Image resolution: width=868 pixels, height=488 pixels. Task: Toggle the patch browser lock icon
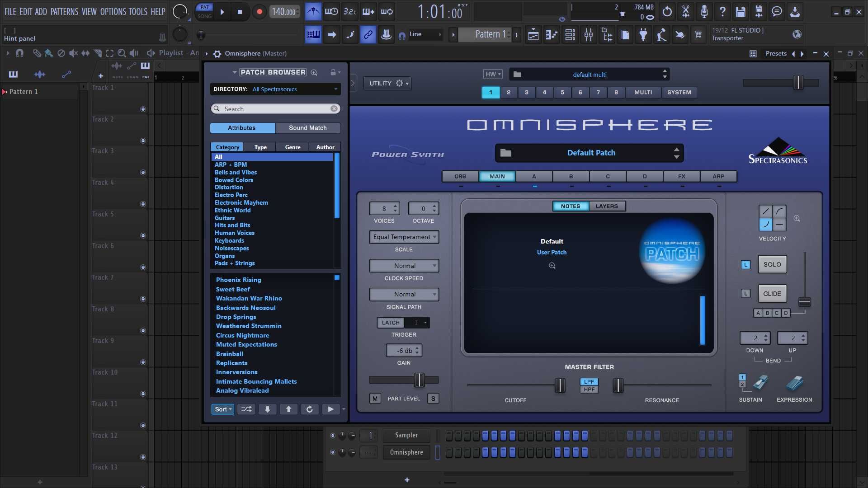coord(333,72)
